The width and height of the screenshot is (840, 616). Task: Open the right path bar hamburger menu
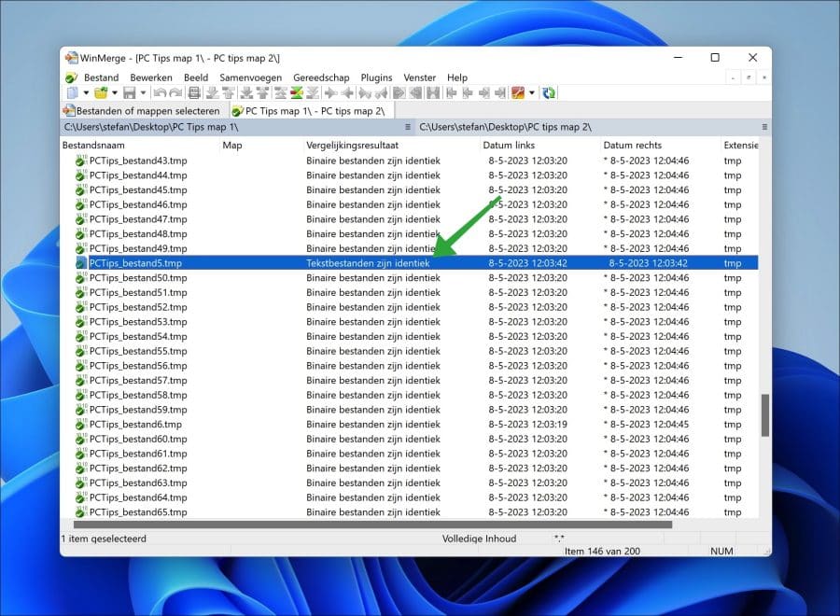click(x=764, y=127)
